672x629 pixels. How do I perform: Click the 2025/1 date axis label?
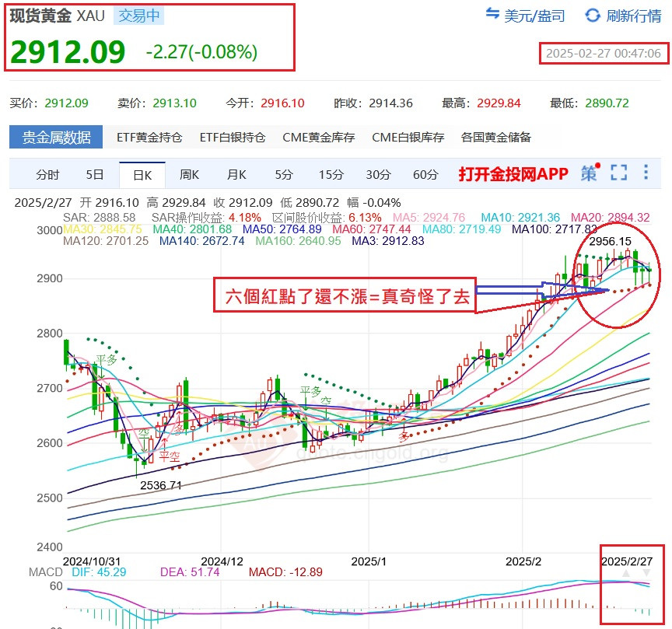(369, 561)
